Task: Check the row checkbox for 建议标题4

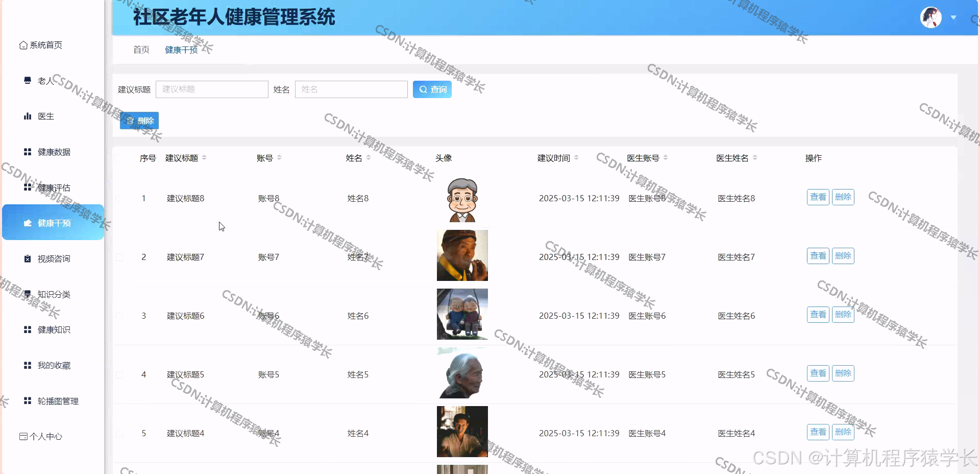Action: pos(119,433)
